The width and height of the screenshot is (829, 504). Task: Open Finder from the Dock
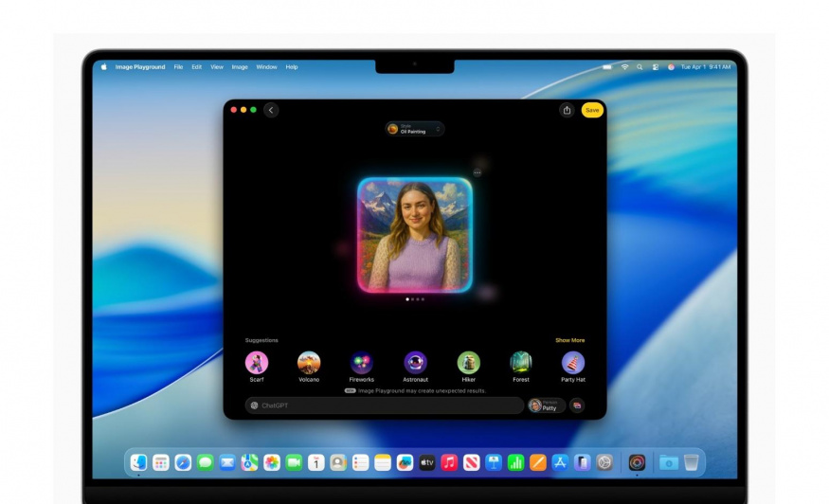[x=138, y=462]
